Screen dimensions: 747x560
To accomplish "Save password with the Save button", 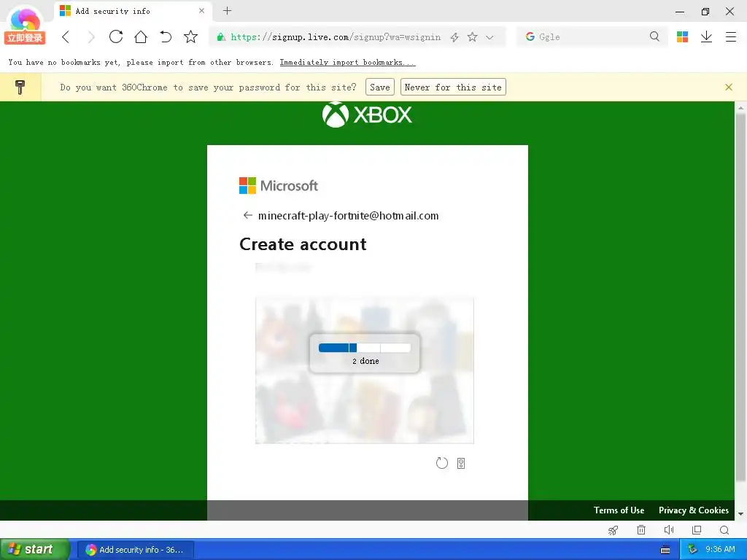I will pos(379,87).
